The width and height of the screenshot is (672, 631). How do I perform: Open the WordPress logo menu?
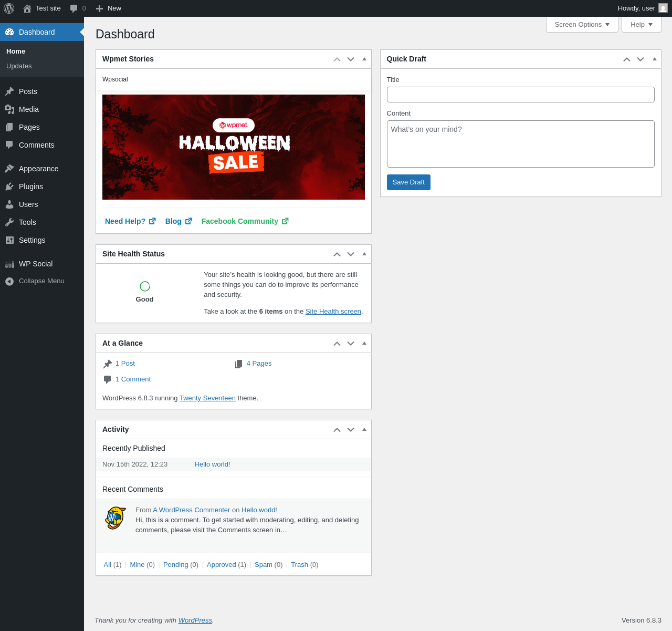coord(9,8)
